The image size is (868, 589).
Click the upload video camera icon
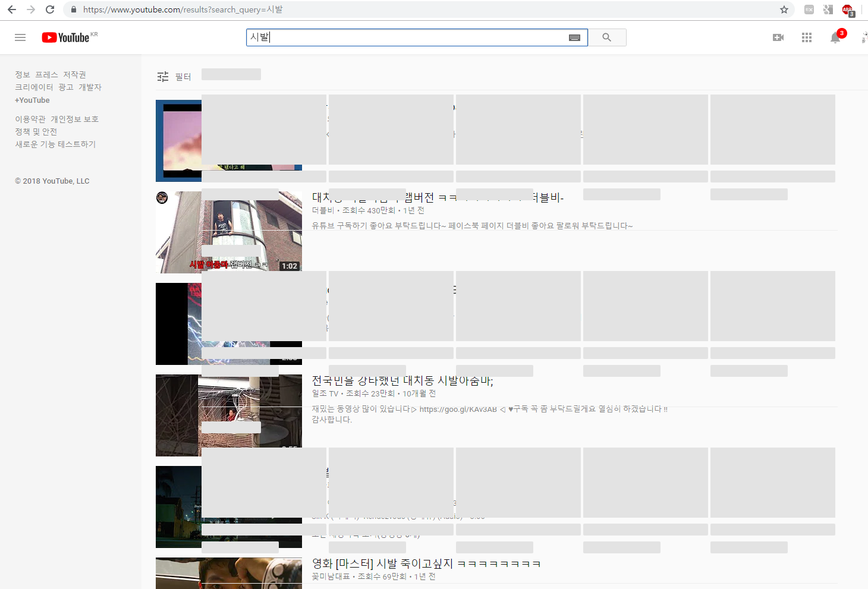point(778,37)
